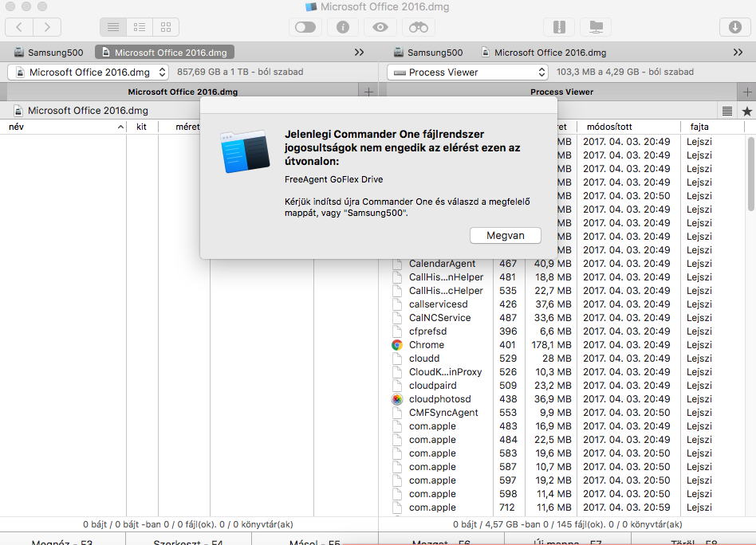This screenshot has height=545, width=756.
Task: Switch to brief list view mode
Action: click(x=140, y=27)
